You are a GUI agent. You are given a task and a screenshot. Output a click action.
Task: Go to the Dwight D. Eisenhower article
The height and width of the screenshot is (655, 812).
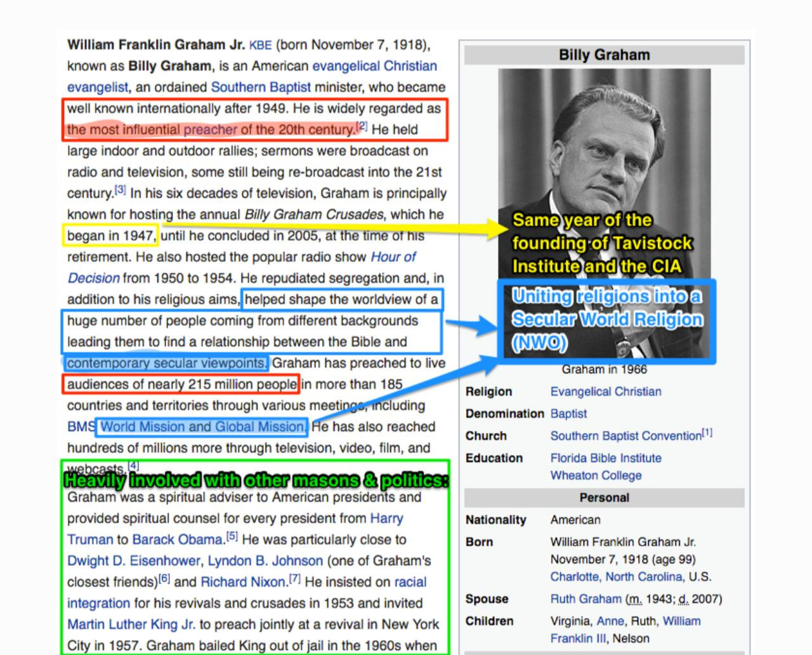[x=134, y=561]
